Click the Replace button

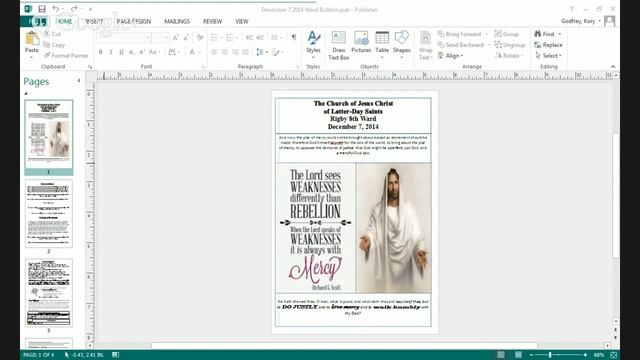click(549, 45)
